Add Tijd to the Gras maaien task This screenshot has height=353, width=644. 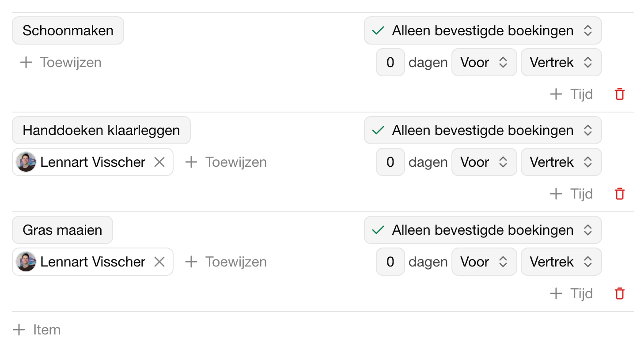(x=572, y=293)
